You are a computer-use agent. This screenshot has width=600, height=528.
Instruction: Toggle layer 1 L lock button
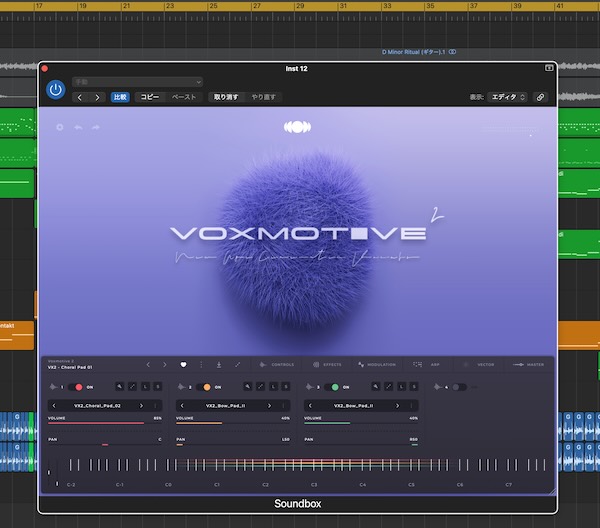point(145,387)
